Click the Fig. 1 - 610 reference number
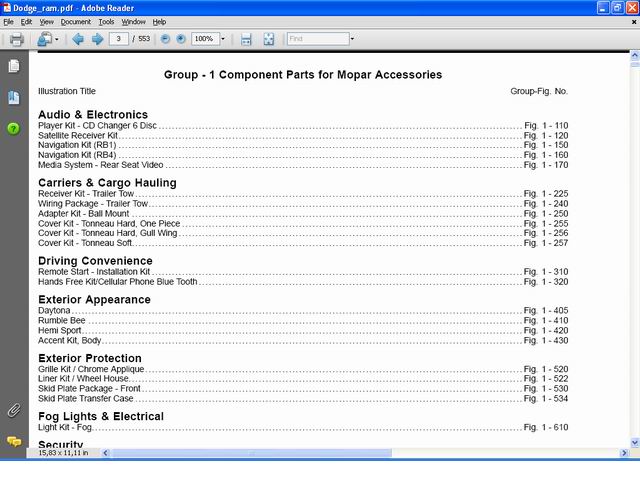Viewport: 640px width, 480px height. pos(546,427)
